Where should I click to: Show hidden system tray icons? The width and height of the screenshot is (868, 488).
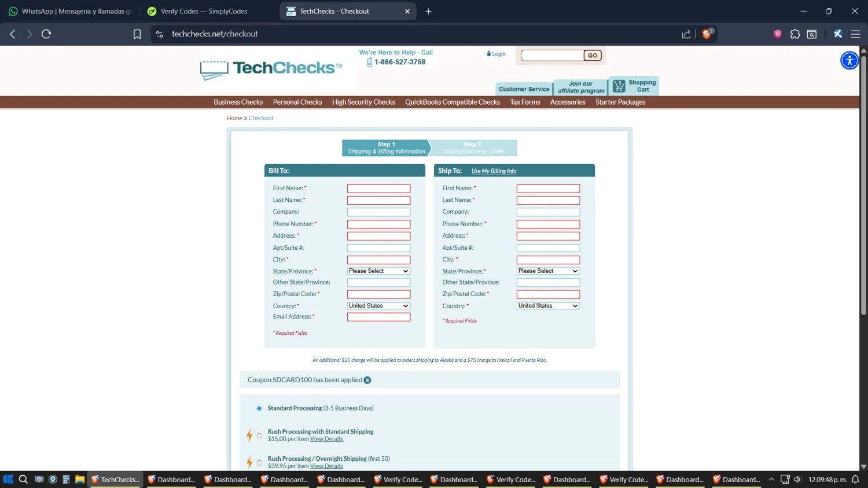tap(771, 479)
